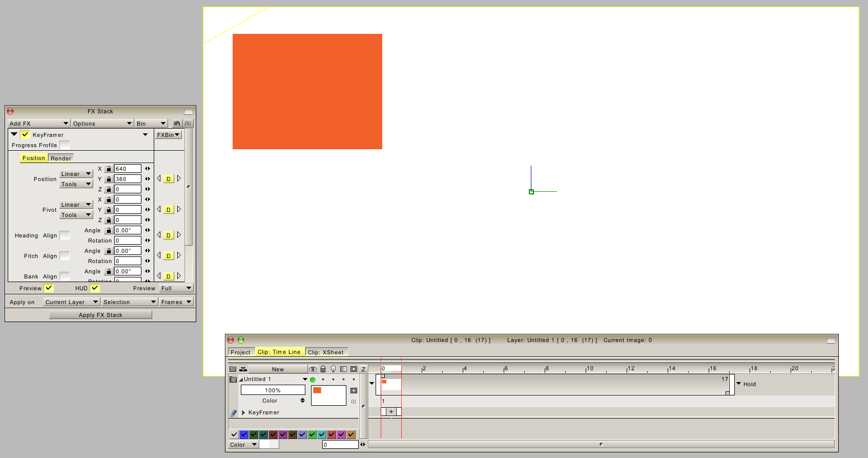Click the eye visibility icon in timeline header

click(x=313, y=369)
